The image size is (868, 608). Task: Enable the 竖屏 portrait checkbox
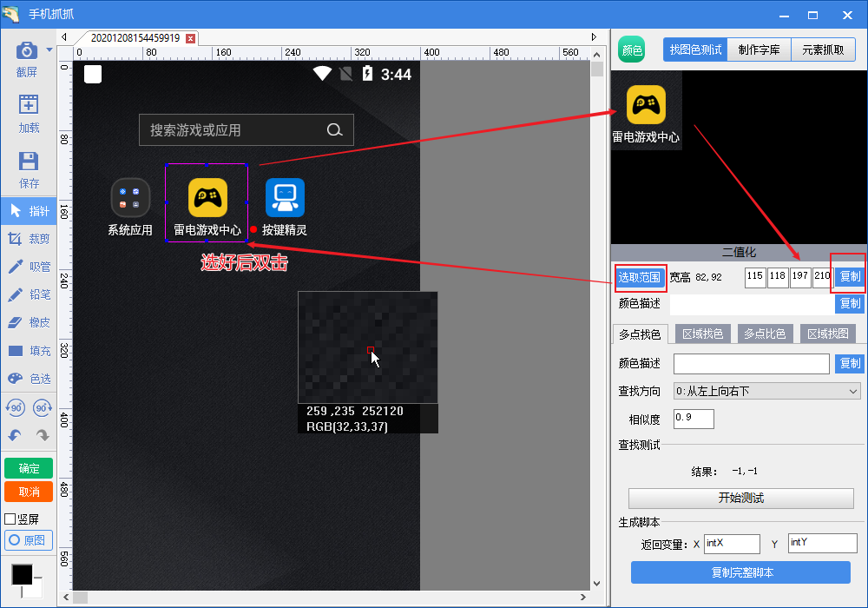10,519
